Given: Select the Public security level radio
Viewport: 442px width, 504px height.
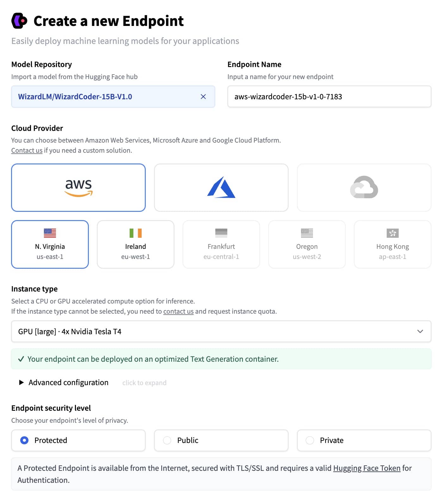Looking at the screenshot, I should 167,440.
